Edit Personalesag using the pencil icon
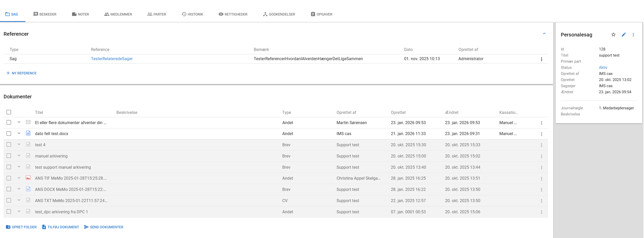Screen dimensions: 644x238 pyautogui.click(x=624, y=35)
